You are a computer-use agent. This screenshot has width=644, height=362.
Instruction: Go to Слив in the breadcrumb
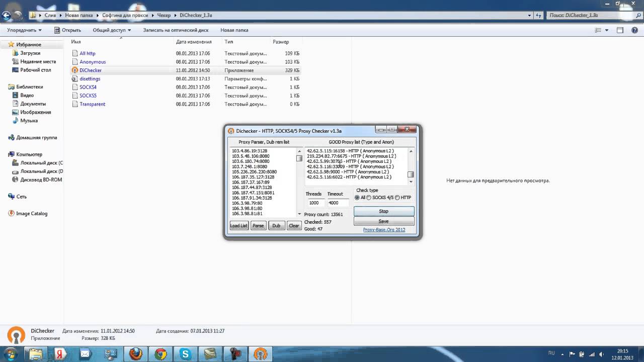[50, 16]
